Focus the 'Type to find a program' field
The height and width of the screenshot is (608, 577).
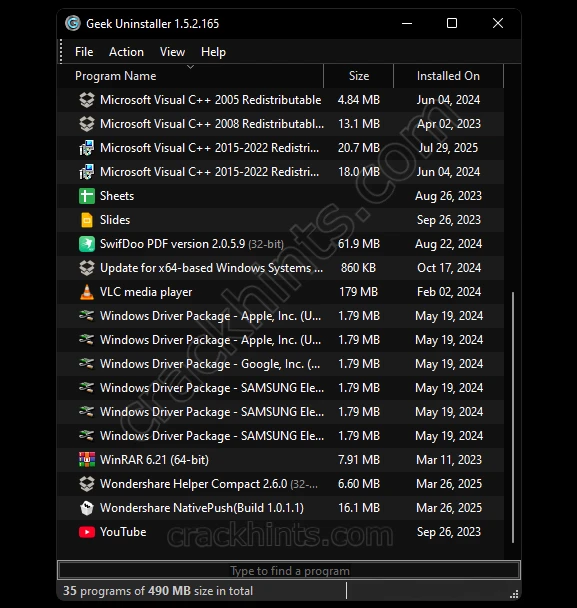coord(289,570)
